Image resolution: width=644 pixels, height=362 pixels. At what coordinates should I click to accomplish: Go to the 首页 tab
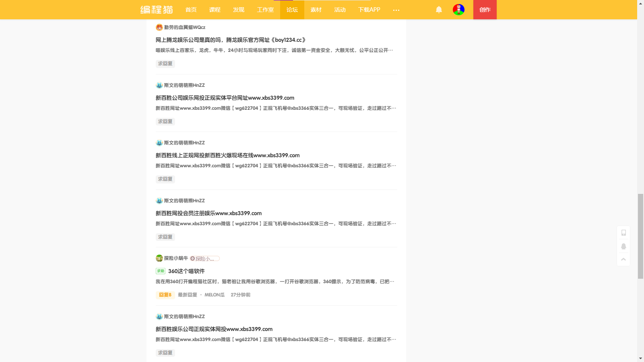191,10
